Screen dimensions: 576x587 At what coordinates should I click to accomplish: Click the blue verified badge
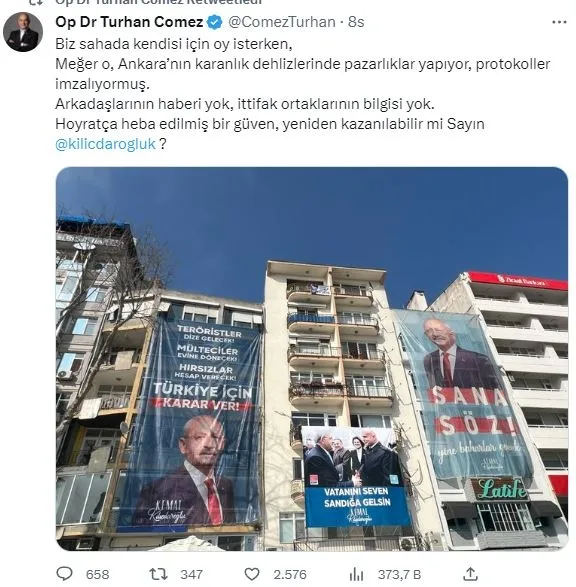coord(215,22)
